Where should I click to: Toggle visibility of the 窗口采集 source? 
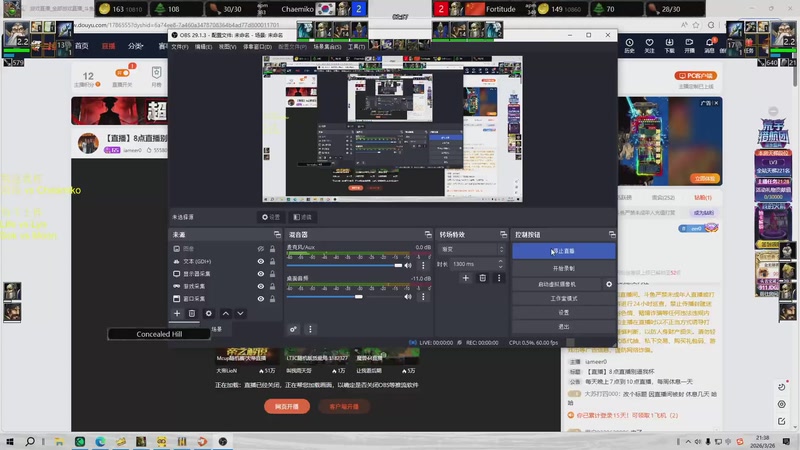(x=261, y=298)
